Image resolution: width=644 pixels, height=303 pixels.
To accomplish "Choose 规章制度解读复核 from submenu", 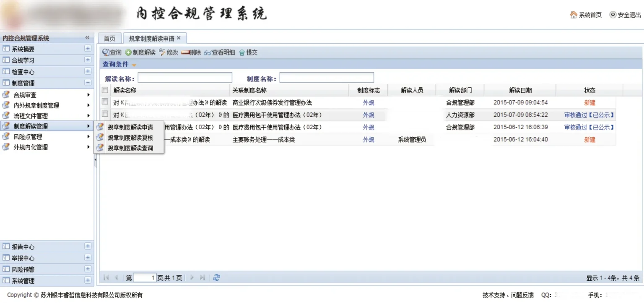I will [x=130, y=137].
